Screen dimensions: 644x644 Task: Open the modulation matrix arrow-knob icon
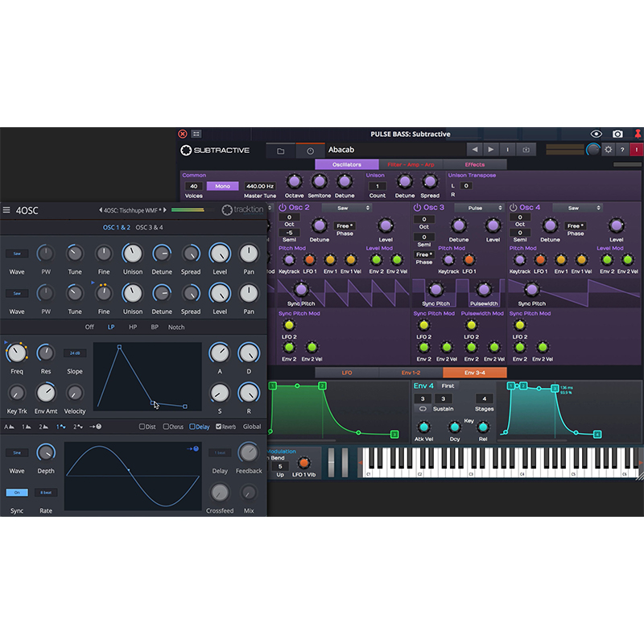click(x=95, y=427)
